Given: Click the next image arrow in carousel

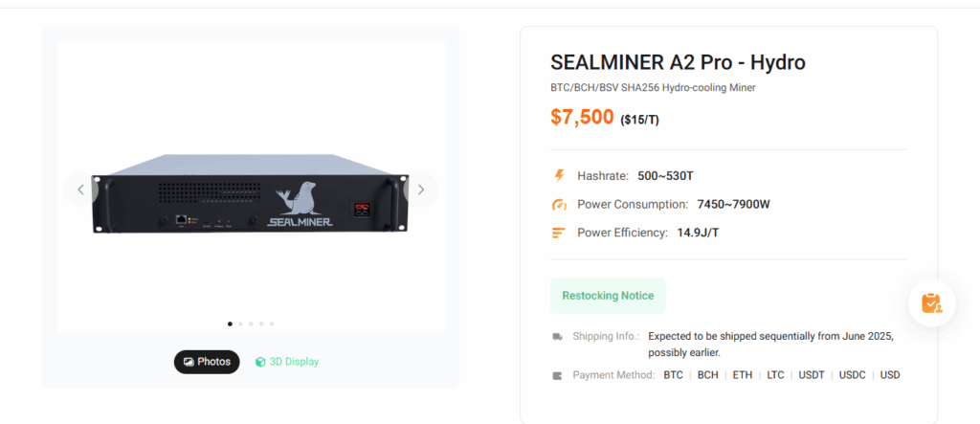Looking at the screenshot, I should pos(420,190).
